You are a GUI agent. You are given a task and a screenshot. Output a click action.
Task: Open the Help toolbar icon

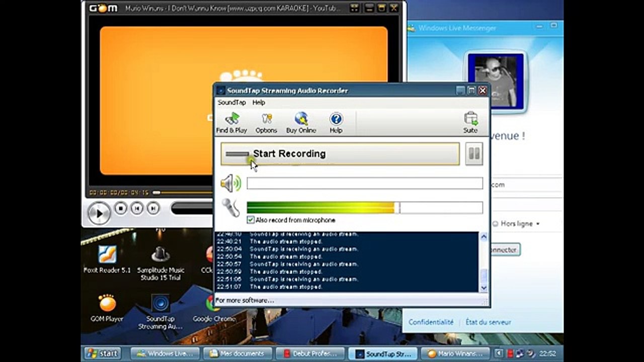(336, 123)
